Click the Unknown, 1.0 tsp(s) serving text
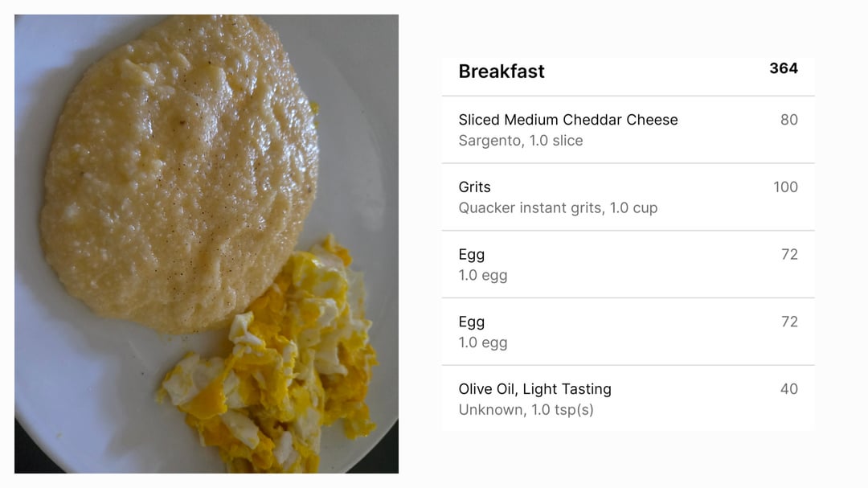Screen dimensions: 868x488 (x=526, y=410)
